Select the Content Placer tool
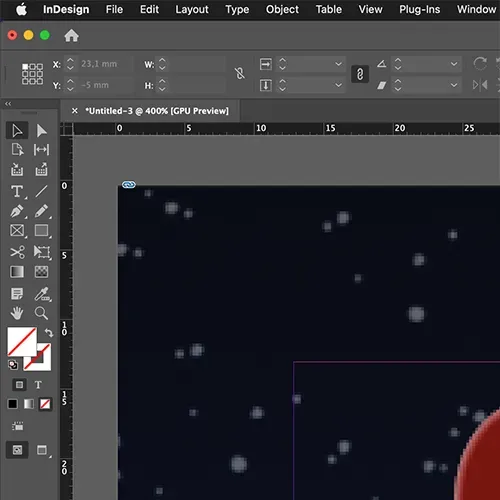500x500 pixels. tap(41, 170)
